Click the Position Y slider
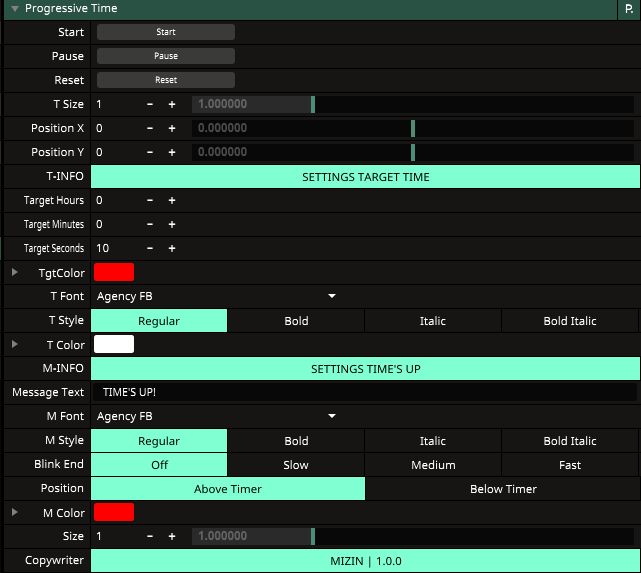The height and width of the screenshot is (573, 641). [413, 152]
